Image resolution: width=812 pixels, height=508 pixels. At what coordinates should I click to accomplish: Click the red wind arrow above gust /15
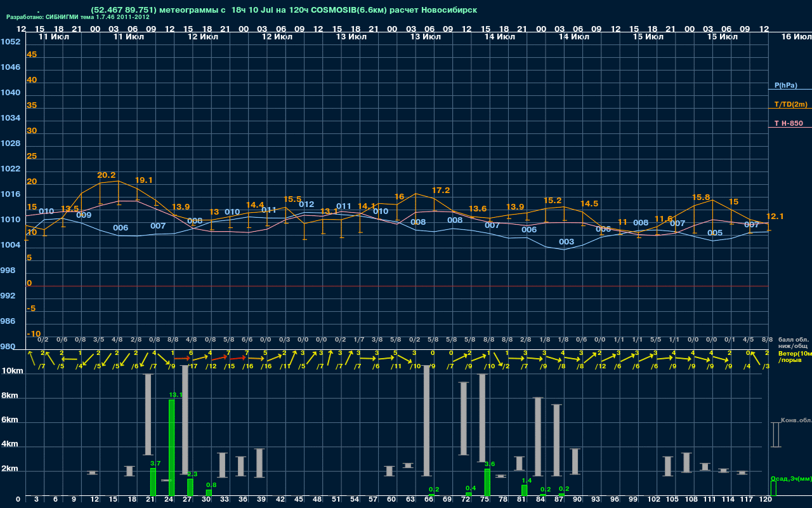click(219, 359)
